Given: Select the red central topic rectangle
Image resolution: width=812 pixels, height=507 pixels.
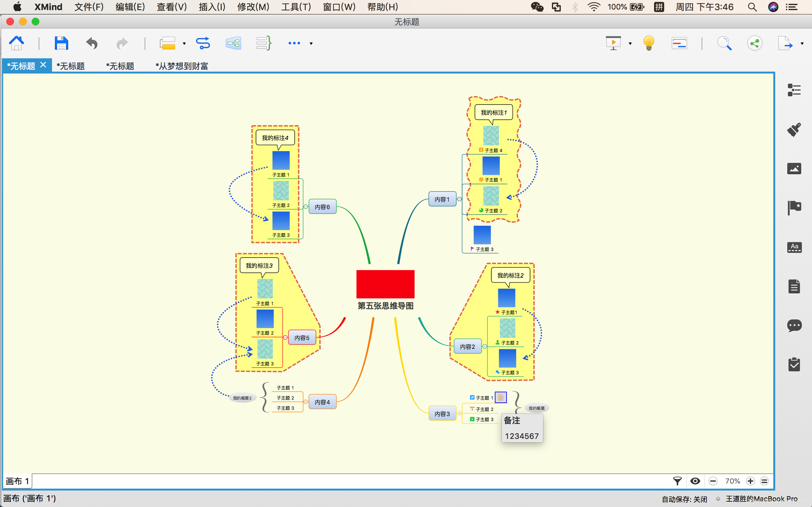Looking at the screenshot, I should [385, 284].
